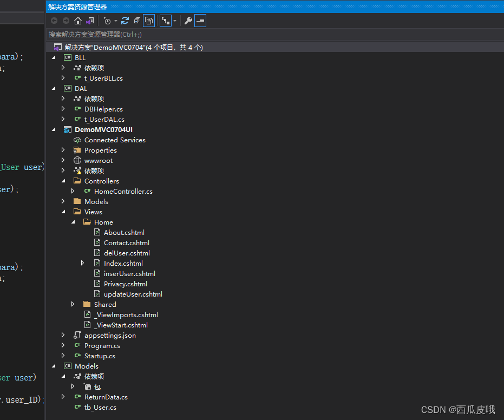Toggle the pending changes filter icon
The image size is (504, 420).
(x=108, y=21)
